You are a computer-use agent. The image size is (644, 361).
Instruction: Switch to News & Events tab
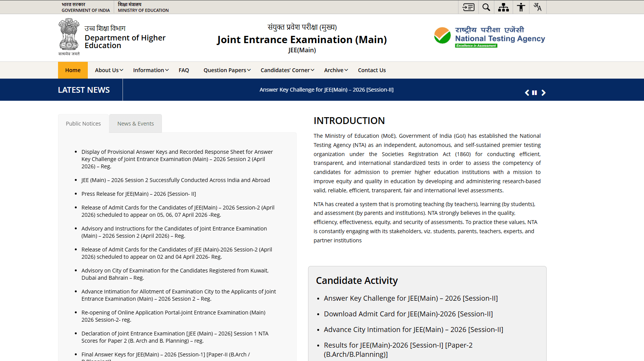point(136,124)
